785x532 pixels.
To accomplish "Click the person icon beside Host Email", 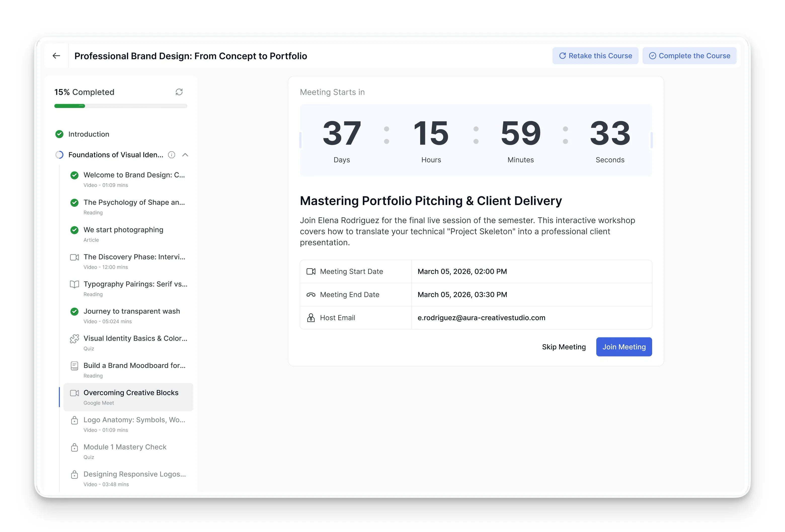I will [x=311, y=318].
